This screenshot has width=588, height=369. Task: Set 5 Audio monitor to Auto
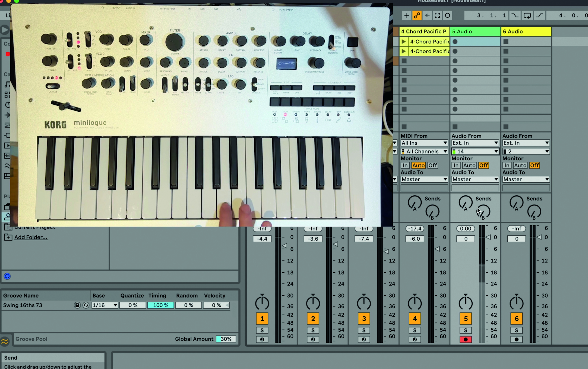pos(469,165)
